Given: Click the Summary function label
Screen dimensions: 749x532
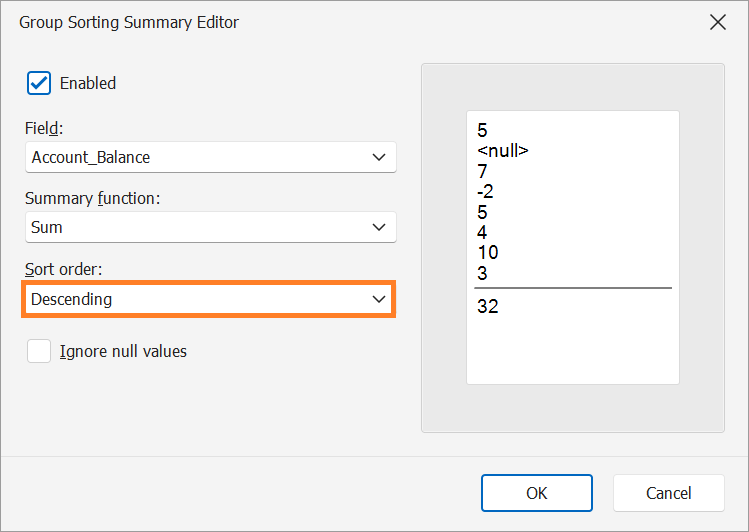Looking at the screenshot, I should point(93,198).
